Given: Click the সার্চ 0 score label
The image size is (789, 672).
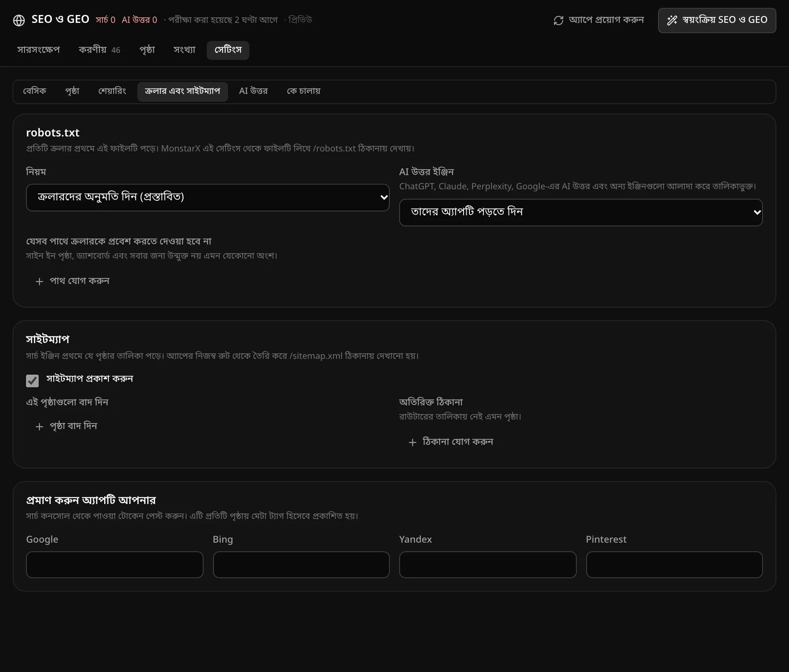Looking at the screenshot, I should tap(105, 20).
